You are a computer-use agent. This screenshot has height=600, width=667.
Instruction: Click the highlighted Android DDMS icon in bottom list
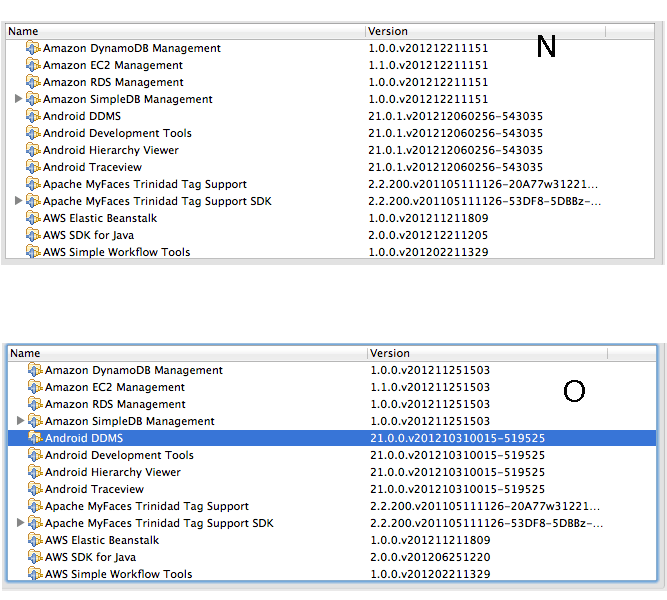(35, 438)
